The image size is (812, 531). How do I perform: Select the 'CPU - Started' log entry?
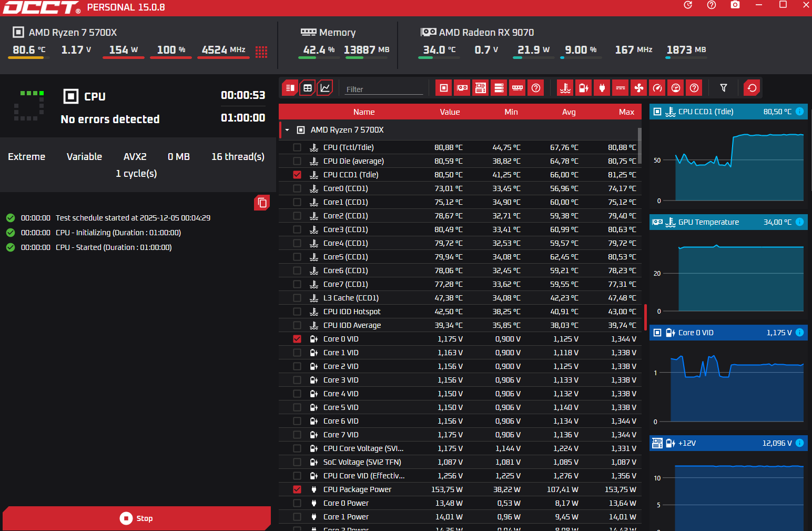point(114,247)
